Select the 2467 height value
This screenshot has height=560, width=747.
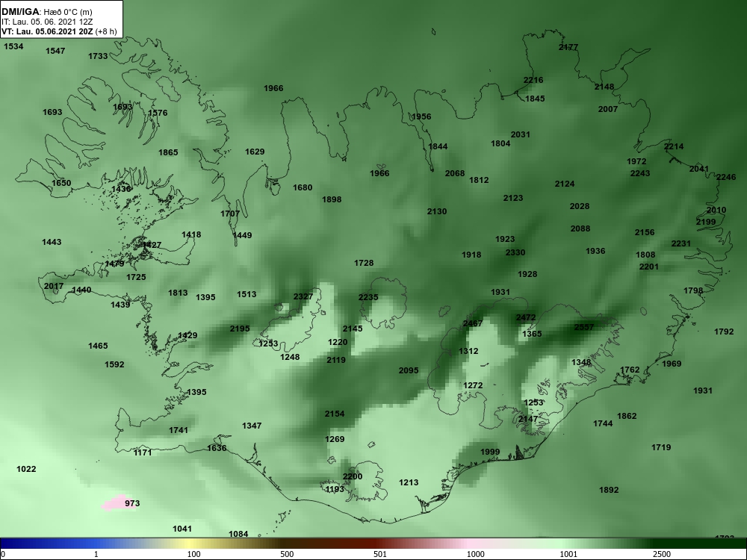[x=473, y=323]
